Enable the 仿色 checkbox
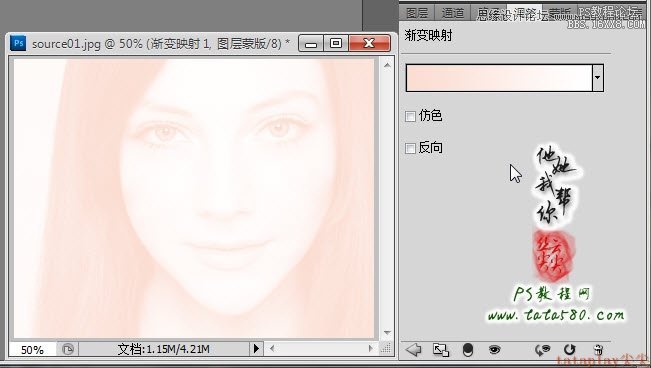The width and height of the screenshot is (651, 368). click(x=410, y=116)
